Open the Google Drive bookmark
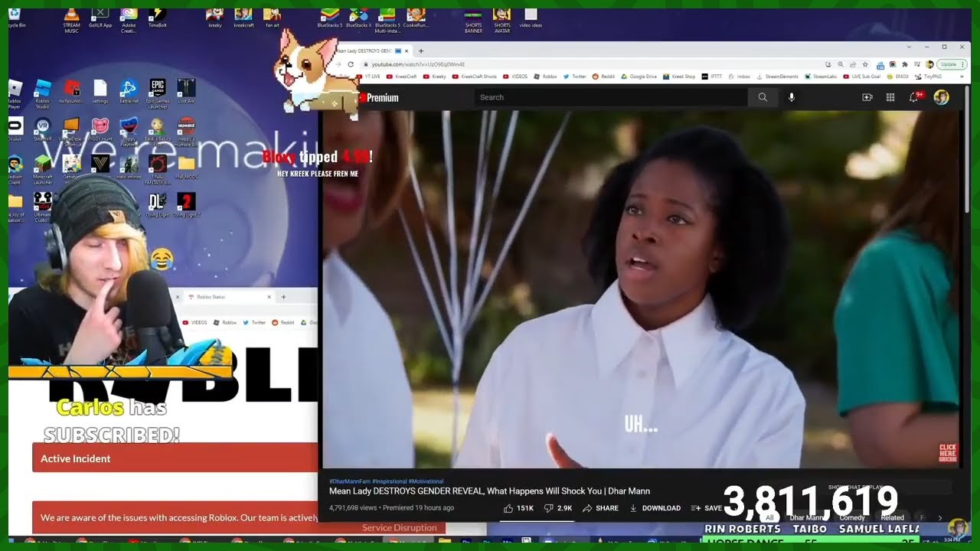 (x=639, y=77)
